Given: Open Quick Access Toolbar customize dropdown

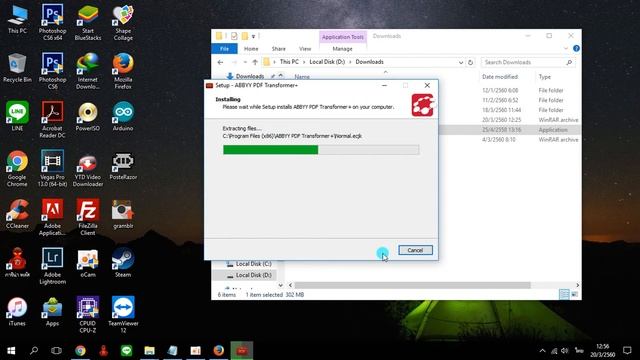Looking at the screenshot, I should [x=253, y=37].
